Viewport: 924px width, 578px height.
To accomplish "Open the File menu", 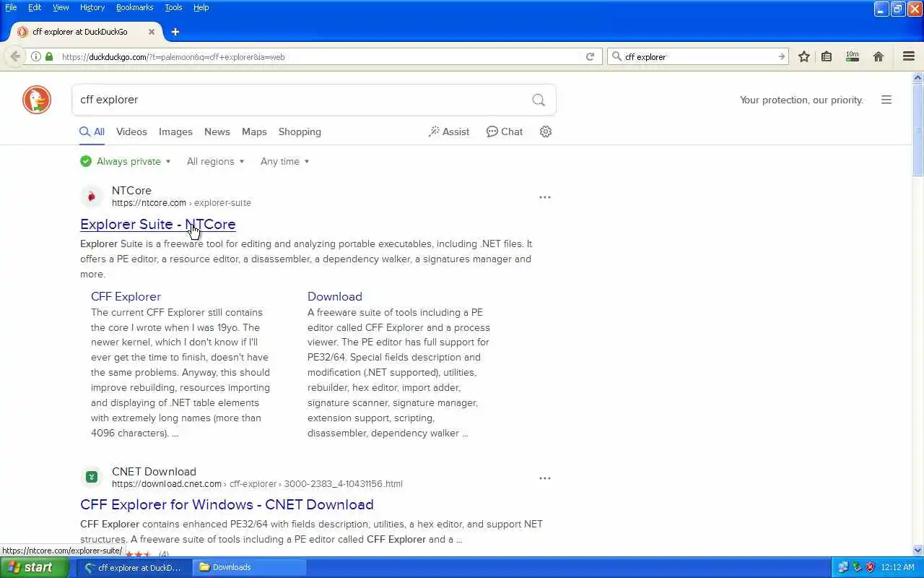I will click(x=11, y=7).
